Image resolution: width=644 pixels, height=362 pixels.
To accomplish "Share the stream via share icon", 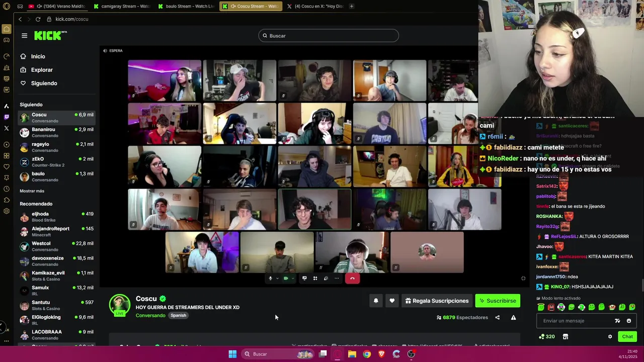I will (498, 317).
